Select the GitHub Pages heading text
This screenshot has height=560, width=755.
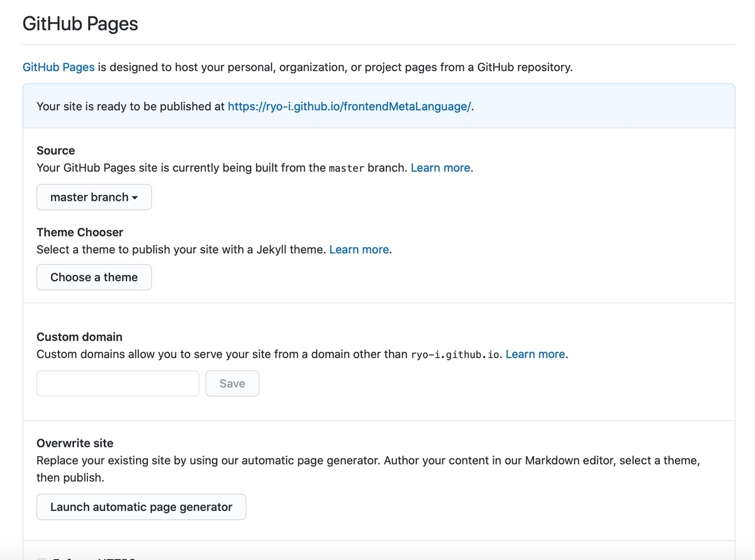click(80, 24)
